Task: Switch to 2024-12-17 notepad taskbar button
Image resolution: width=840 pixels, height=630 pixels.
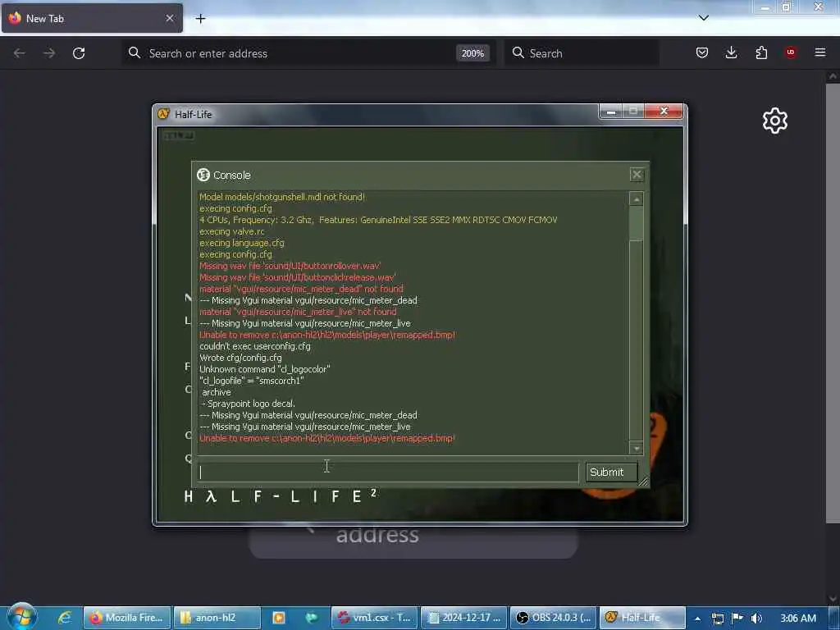Action: coord(463,618)
